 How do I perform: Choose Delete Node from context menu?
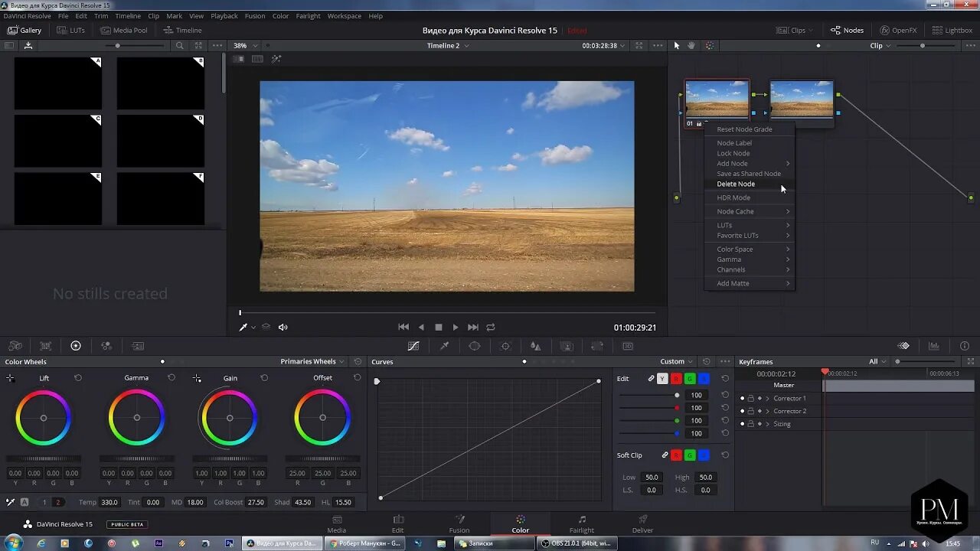[x=736, y=184]
